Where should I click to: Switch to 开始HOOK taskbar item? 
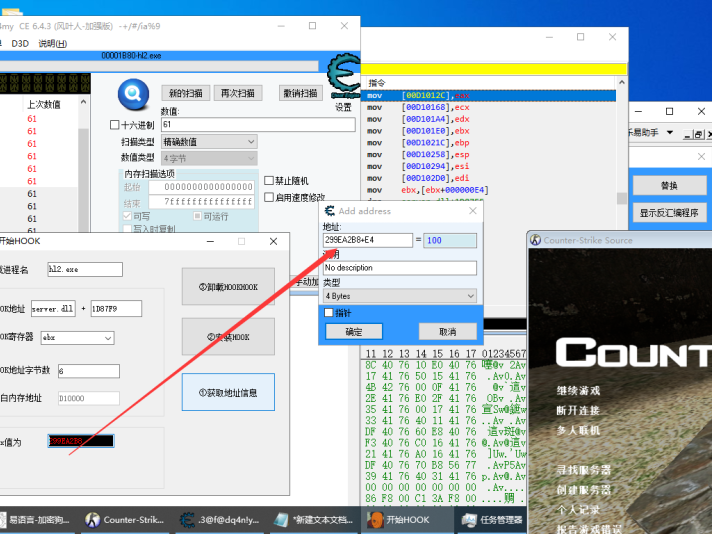407,520
